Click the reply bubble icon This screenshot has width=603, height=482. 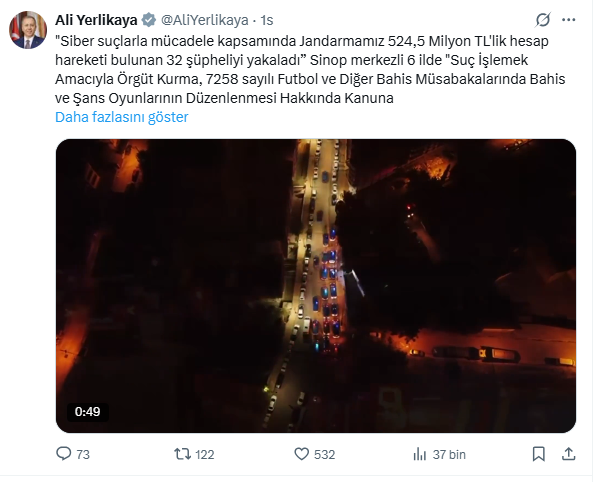pyautogui.click(x=63, y=454)
